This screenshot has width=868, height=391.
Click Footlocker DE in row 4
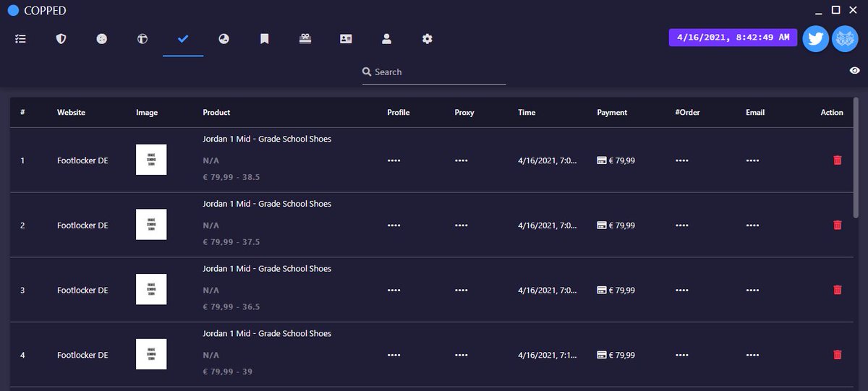pos(82,355)
